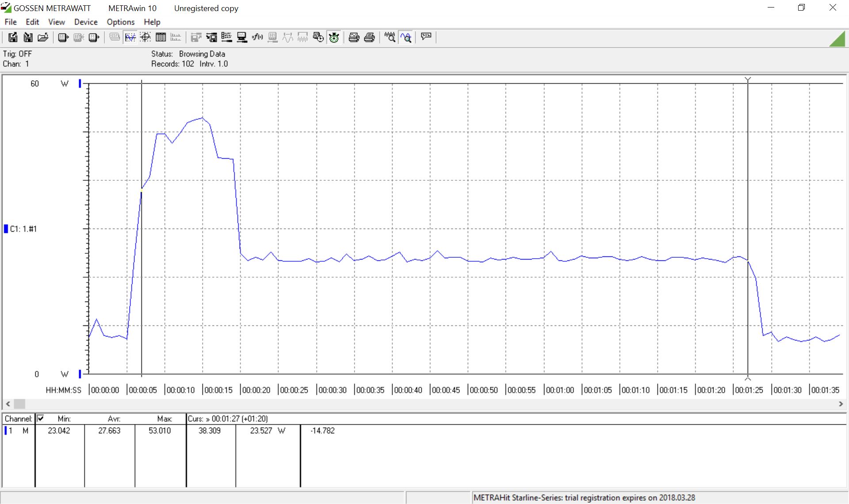849x504 pixels.
Task: Uncheck the Channel checkbox in data table
Action: pyautogui.click(x=41, y=418)
